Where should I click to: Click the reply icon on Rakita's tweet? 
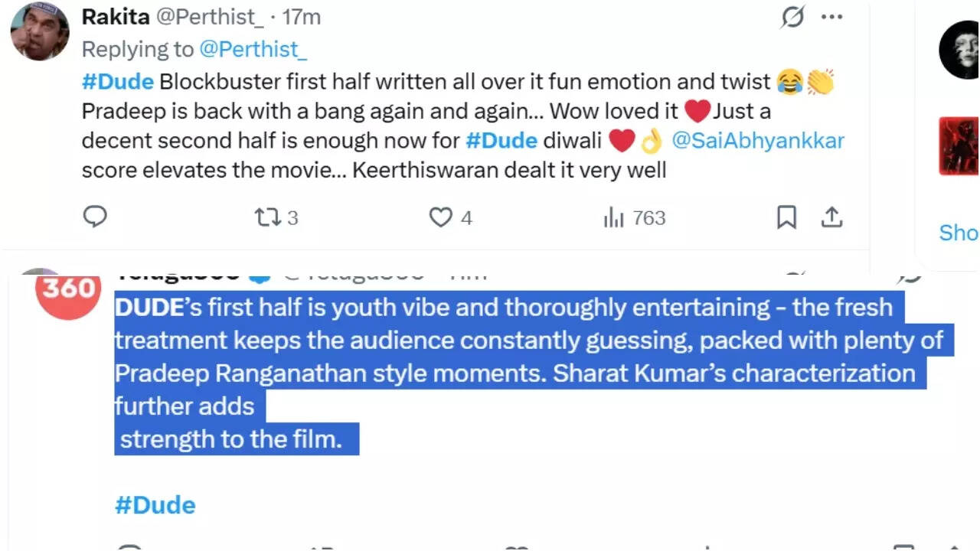click(94, 217)
